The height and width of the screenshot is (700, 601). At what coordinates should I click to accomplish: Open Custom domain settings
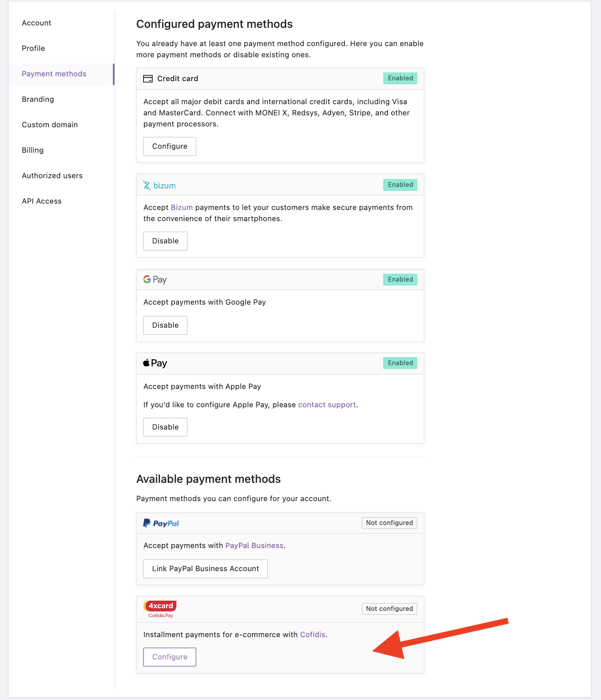point(50,125)
